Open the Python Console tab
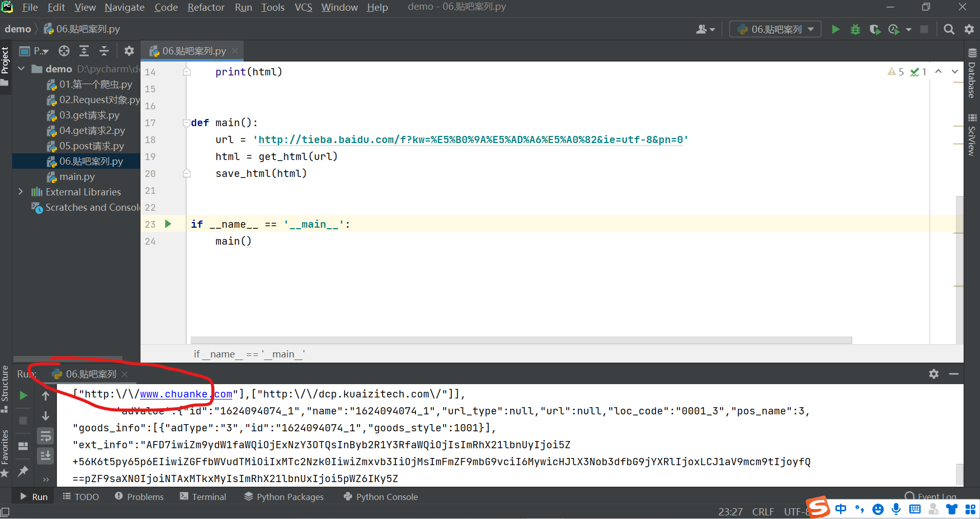The image size is (980, 519). 381,496
